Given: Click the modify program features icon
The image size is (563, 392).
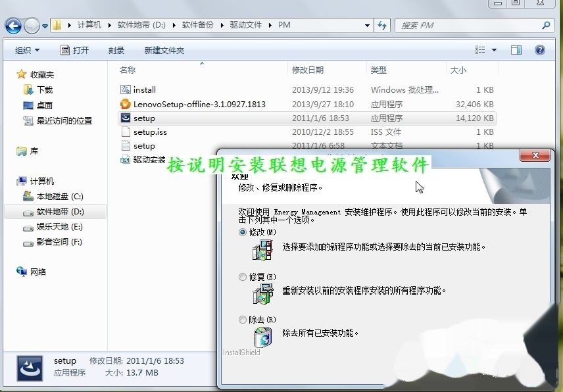Looking at the screenshot, I should click(263, 250).
